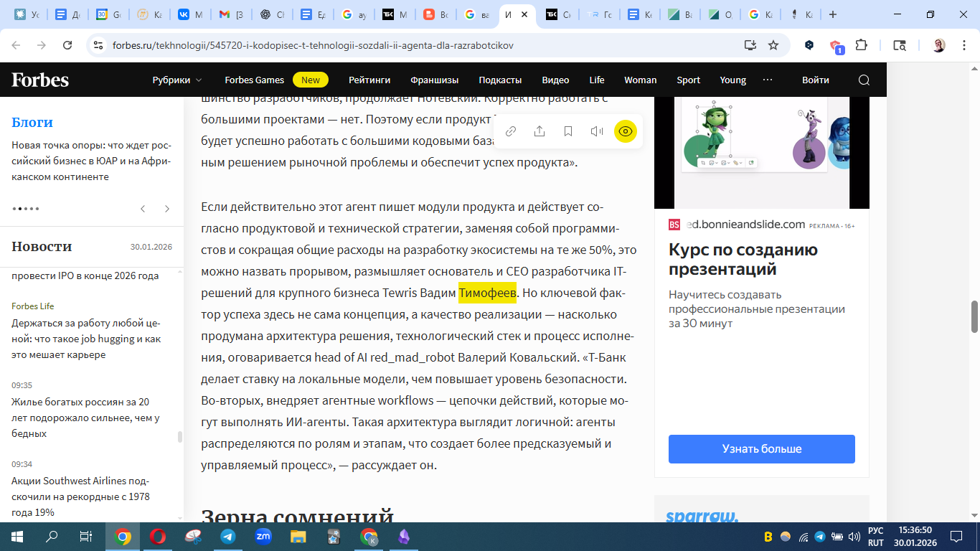Screen dimensions: 980x551
Task: Open a new Chrome tab
Action: pos(832,14)
